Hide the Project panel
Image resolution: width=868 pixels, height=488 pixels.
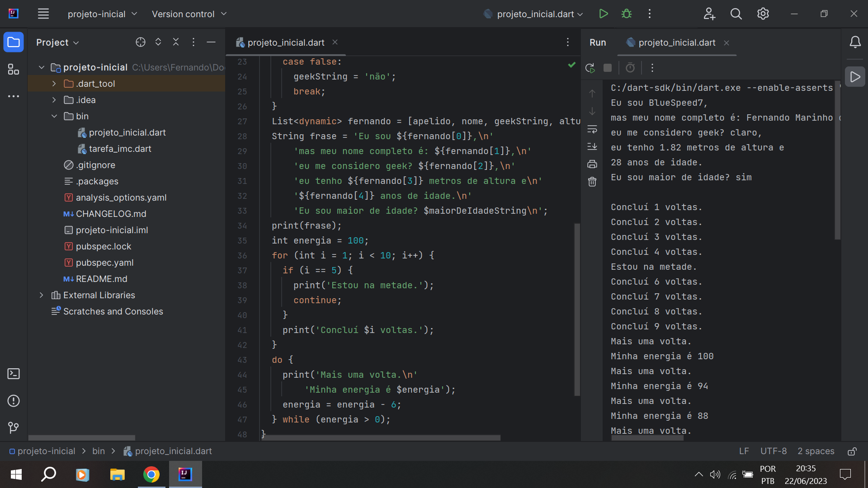click(211, 42)
